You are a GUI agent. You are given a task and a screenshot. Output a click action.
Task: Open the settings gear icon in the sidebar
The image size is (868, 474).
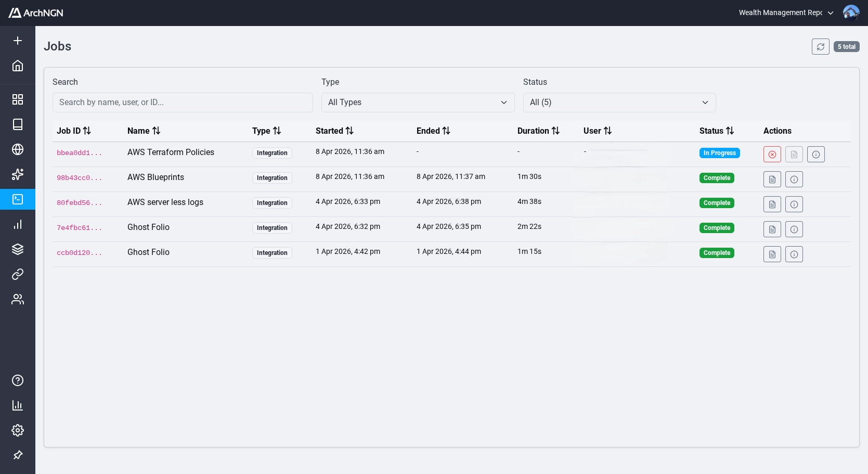pos(18,430)
